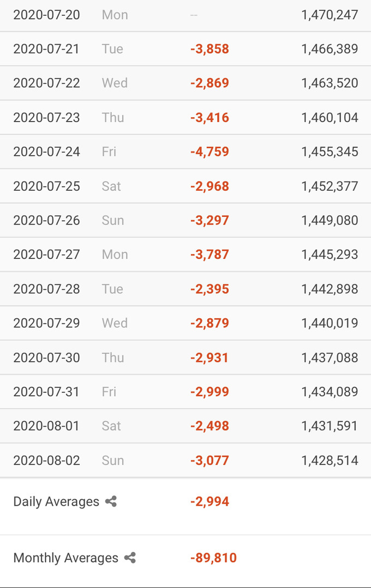371x588 pixels.
Task: Select total 1,431,591 for 2020-08-01
Action: point(330,426)
